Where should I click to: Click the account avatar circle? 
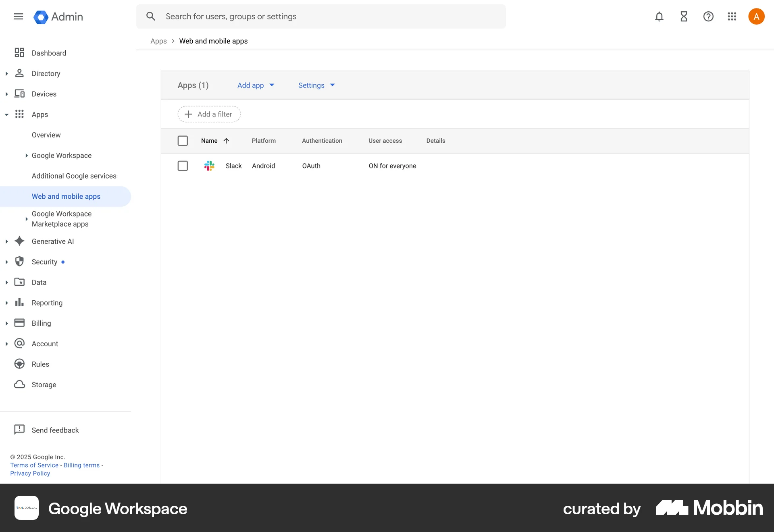(756, 17)
